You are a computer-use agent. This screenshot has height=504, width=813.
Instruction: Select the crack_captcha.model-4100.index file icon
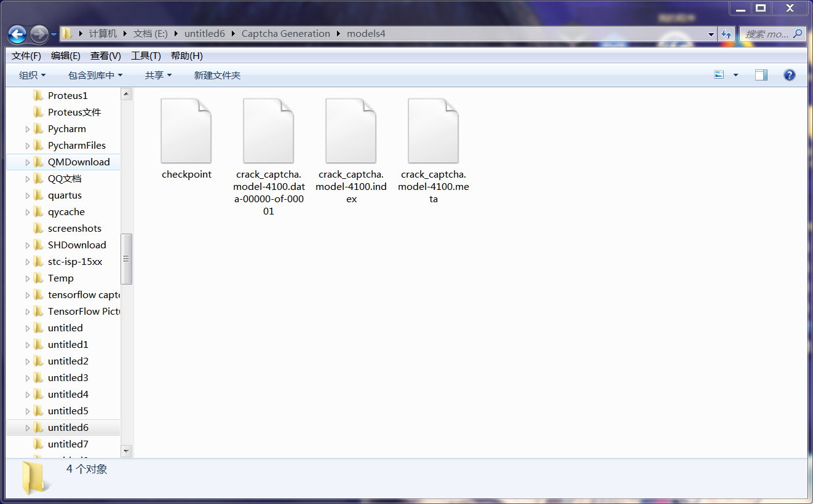click(351, 130)
